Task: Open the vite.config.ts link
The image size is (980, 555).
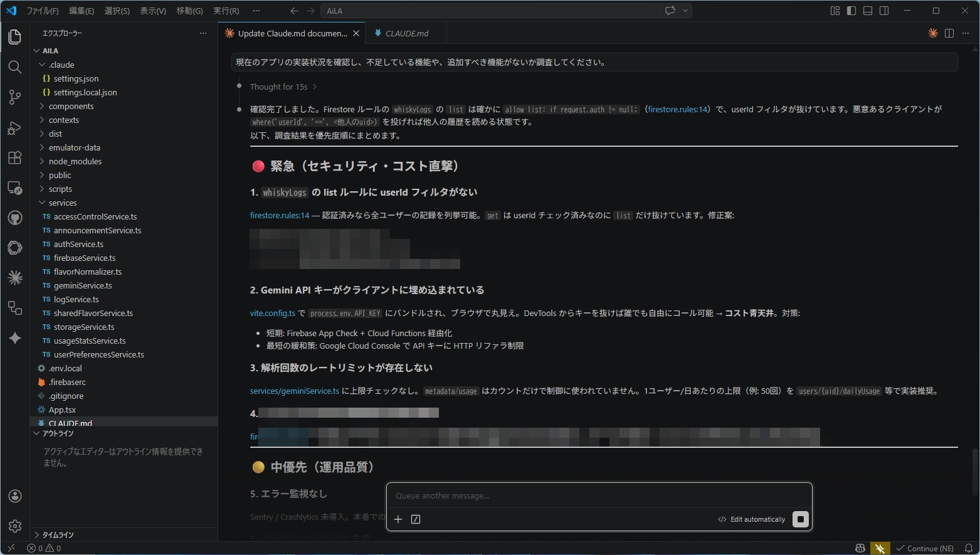Action: point(272,313)
